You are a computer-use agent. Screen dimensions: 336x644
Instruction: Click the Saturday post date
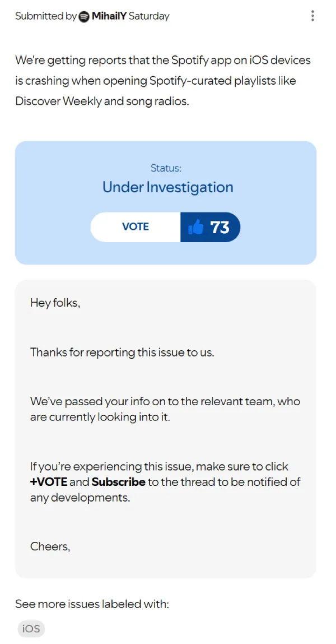pos(149,16)
